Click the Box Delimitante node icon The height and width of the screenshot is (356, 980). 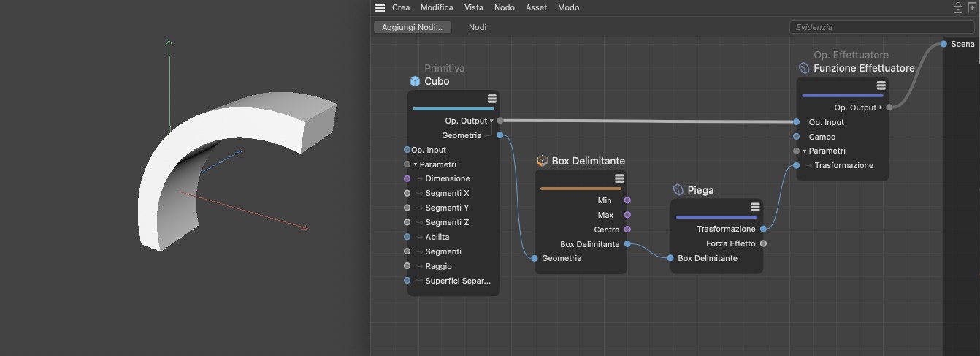pyautogui.click(x=543, y=161)
